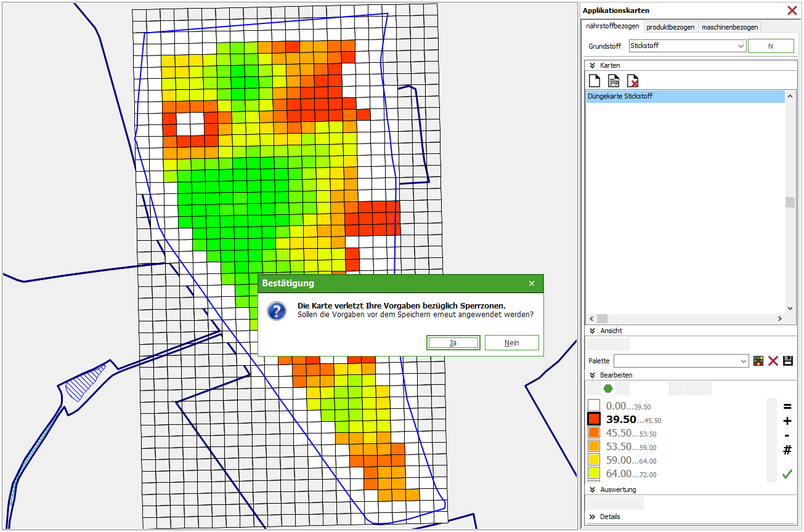Click the hash symbol operator
Screen dimensions: 804x532
787,451
